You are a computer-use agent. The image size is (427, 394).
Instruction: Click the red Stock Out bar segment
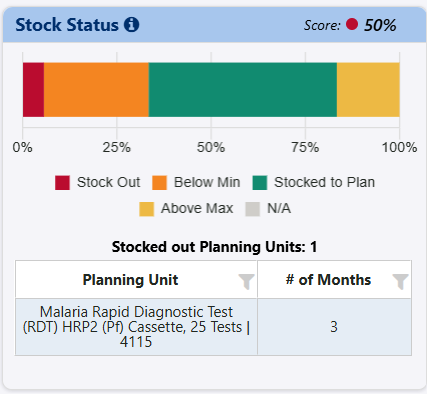pyautogui.click(x=33, y=90)
